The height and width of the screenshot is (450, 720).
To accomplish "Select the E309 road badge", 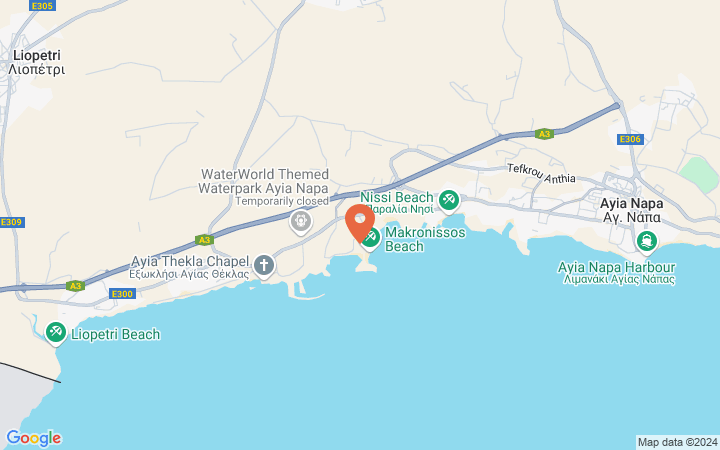I will click(x=12, y=222).
